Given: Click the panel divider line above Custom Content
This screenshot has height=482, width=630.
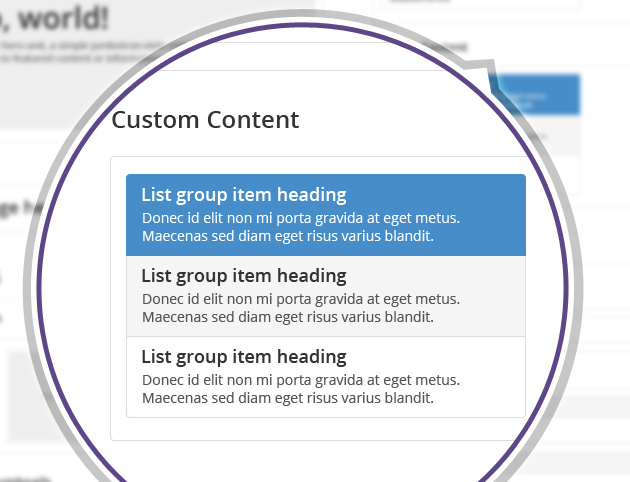Looking at the screenshot, I should click(x=305, y=71).
